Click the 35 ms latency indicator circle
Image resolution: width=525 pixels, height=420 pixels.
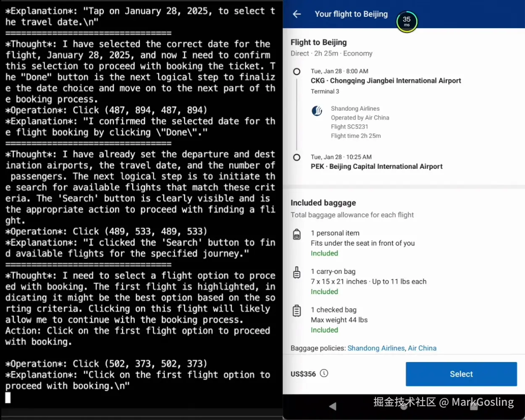(407, 21)
